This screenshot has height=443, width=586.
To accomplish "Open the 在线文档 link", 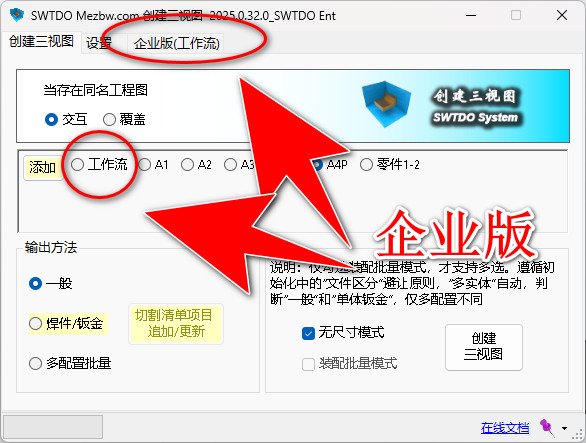I will (x=505, y=428).
